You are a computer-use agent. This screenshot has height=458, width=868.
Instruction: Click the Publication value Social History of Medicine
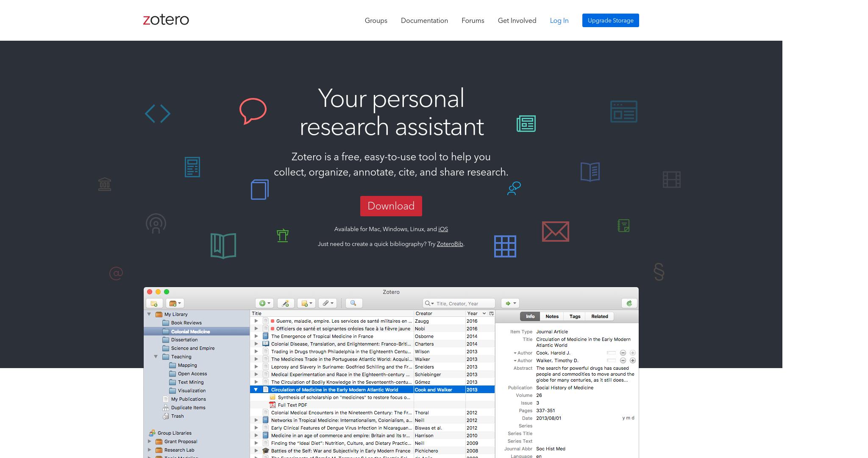click(x=565, y=388)
